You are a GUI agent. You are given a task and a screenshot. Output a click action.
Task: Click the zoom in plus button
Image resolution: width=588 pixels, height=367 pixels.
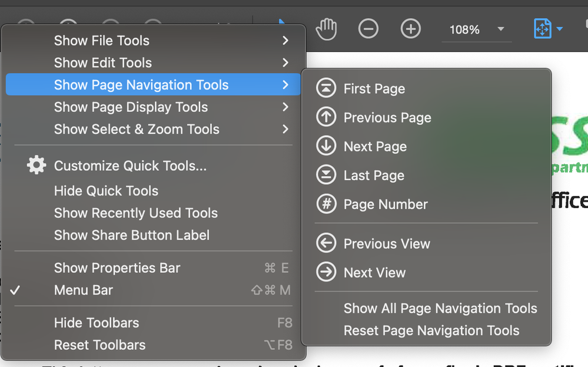(411, 29)
